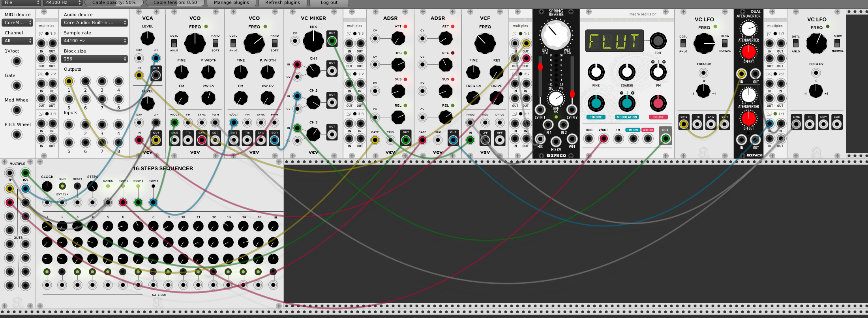The width and height of the screenshot is (868, 318).
Task: Click the Spring Reverb DRY/WET knob
Action: tap(556, 34)
